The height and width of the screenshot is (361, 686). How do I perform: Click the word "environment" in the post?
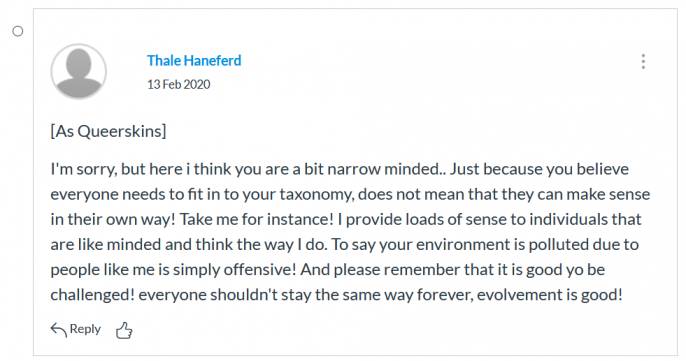[463, 244]
